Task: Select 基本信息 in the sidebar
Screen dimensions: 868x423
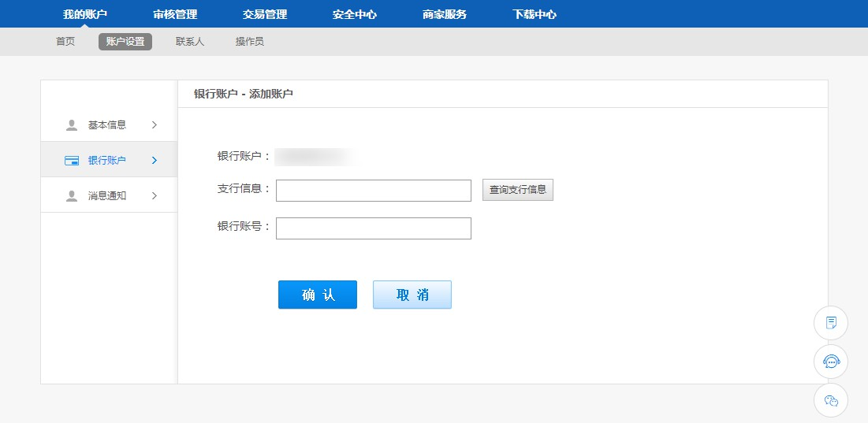Action: [109, 125]
